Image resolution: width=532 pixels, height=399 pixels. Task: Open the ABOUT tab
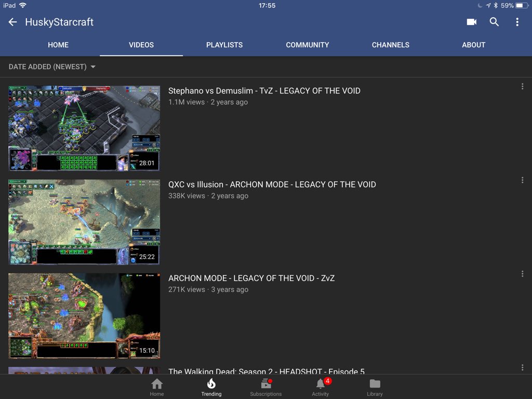474,45
